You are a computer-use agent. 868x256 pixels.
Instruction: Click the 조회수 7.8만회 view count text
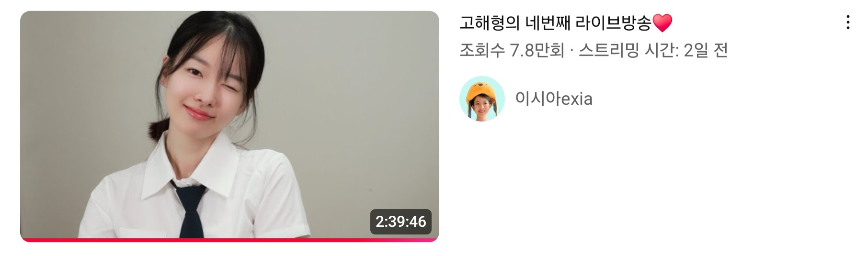tap(512, 50)
